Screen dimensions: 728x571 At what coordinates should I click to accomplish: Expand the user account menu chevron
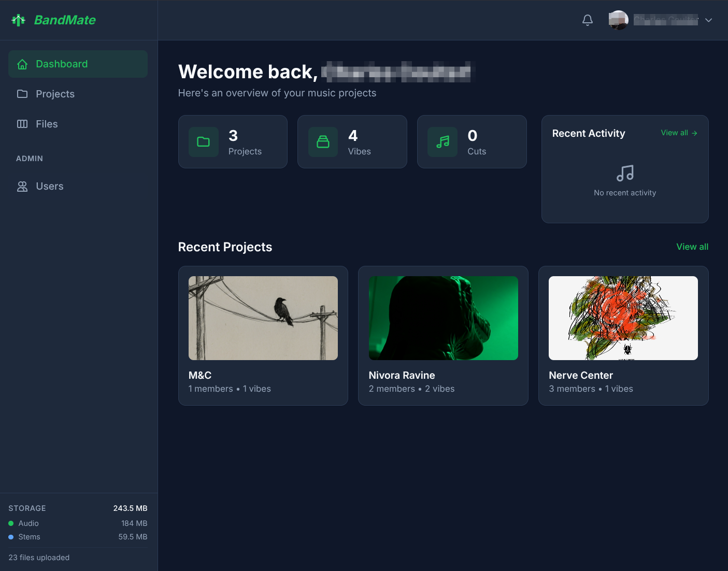[x=708, y=20]
